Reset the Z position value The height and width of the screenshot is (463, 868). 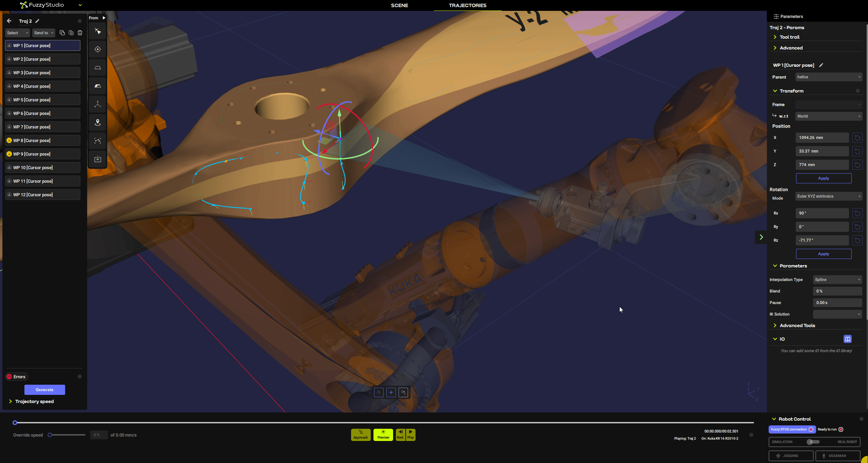[x=857, y=165]
